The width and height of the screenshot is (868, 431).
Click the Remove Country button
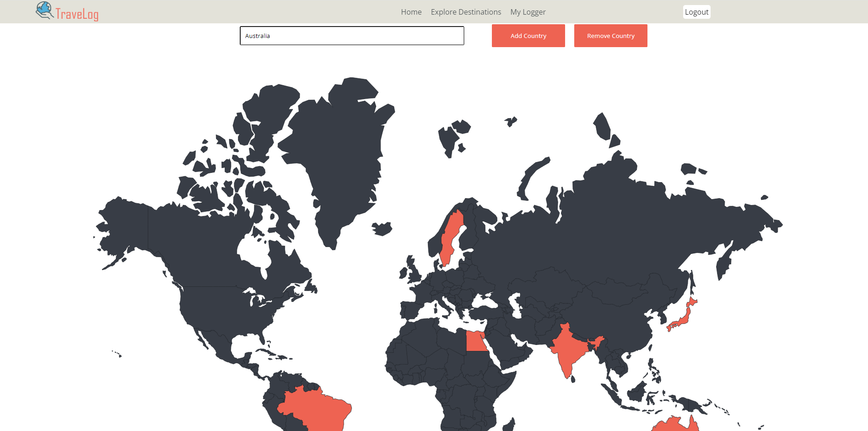tap(610, 36)
